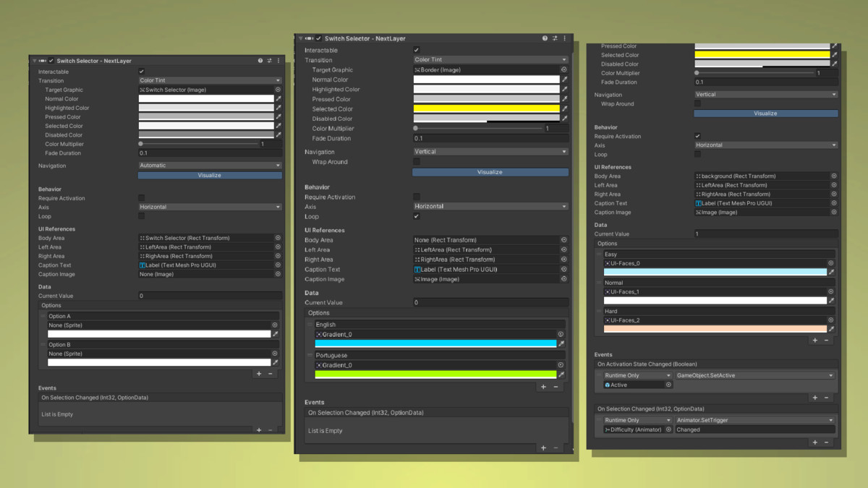Open the GameObject.SetActive function dropdown
The width and height of the screenshot is (868, 488).
click(x=754, y=376)
